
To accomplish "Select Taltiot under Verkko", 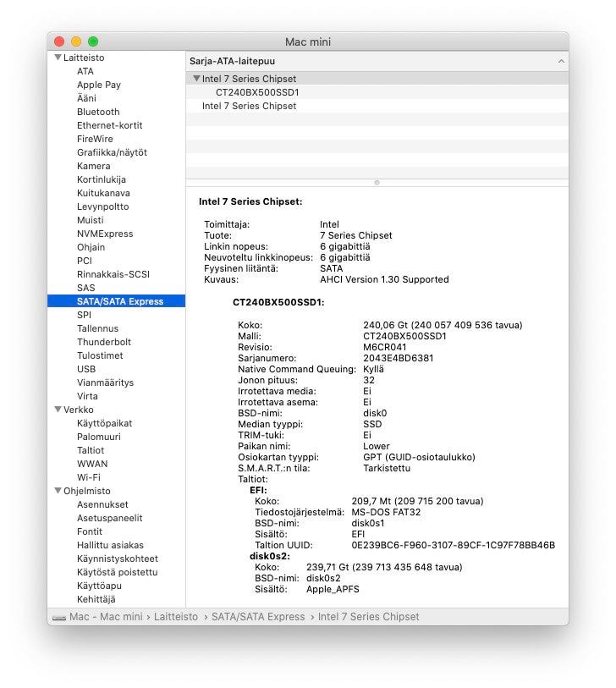I will pos(91,450).
